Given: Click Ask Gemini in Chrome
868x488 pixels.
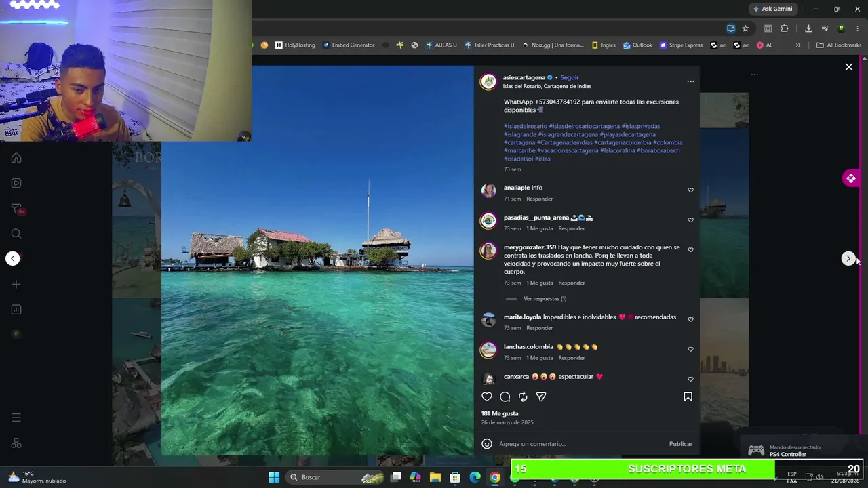Looking at the screenshot, I should 772,9.
